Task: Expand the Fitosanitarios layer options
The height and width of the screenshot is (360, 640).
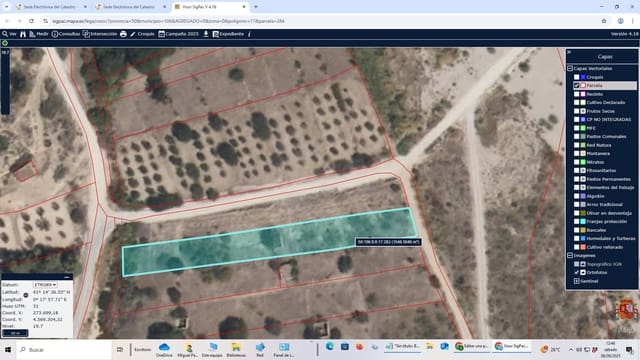Action: pyautogui.click(x=583, y=171)
